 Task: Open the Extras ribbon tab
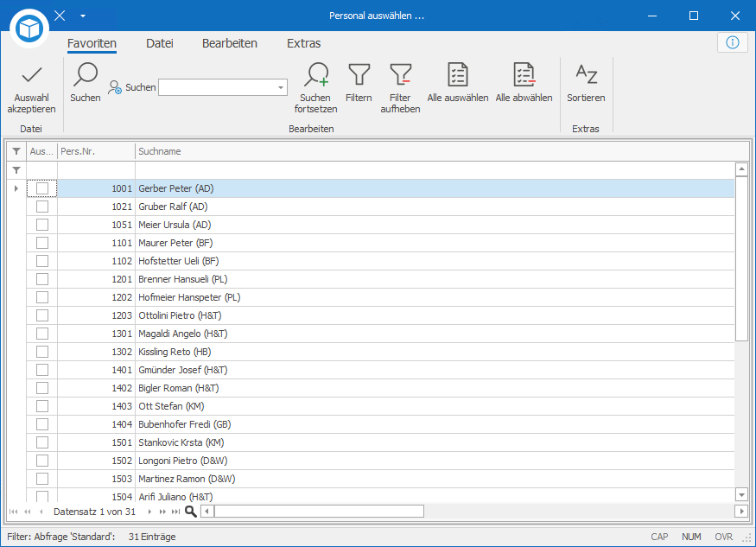tap(304, 43)
